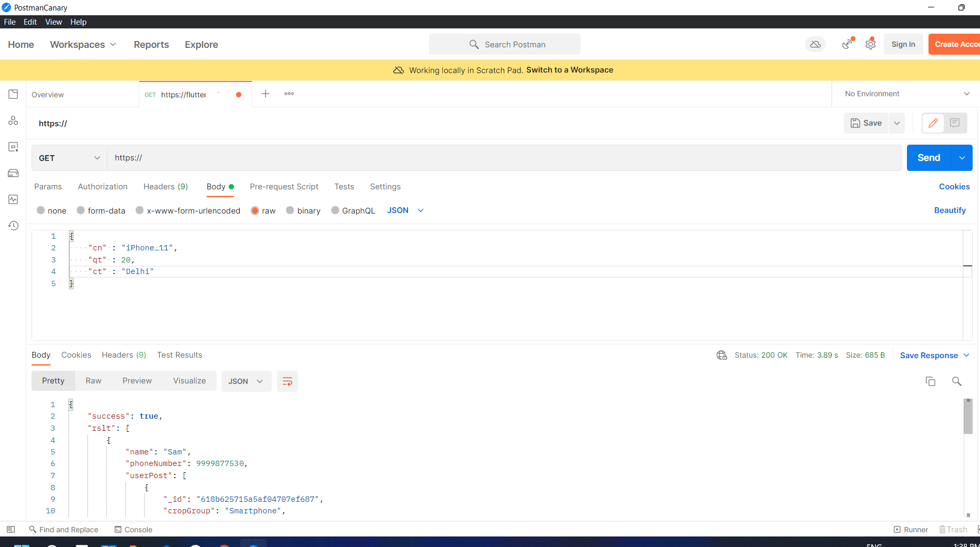Click the Send button

pos(929,158)
